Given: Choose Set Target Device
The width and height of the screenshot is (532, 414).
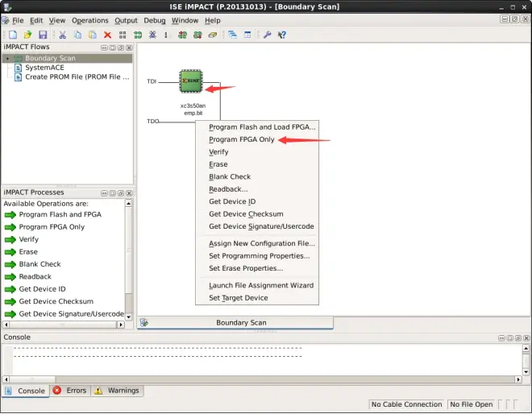Looking at the screenshot, I should 257,298.
